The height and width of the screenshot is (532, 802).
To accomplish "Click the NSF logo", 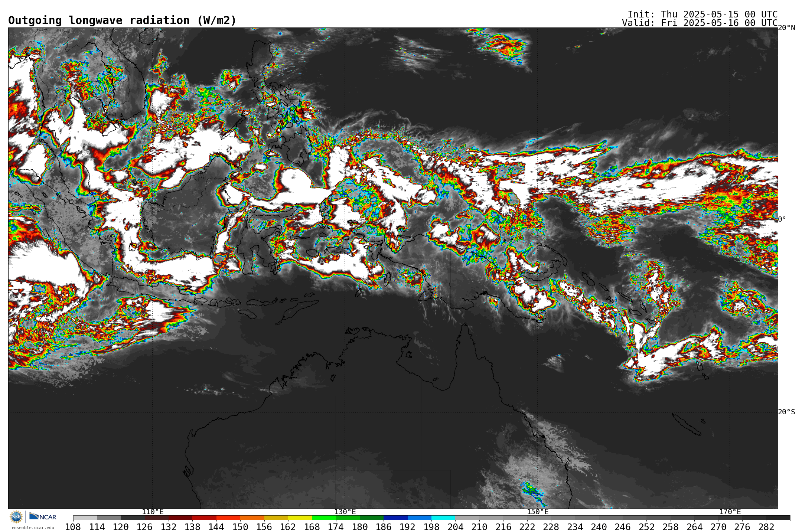I will (x=16, y=517).
